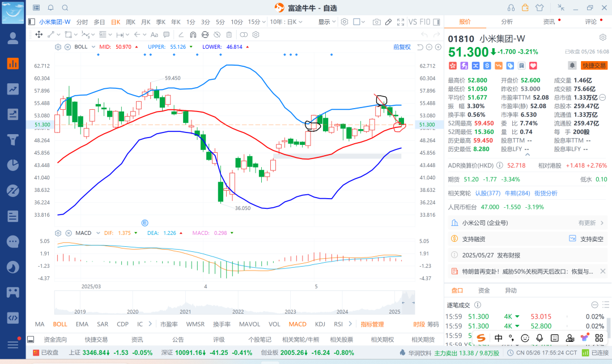
Task: Toggle the heart favorite for this stock
Action: (x=533, y=66)
